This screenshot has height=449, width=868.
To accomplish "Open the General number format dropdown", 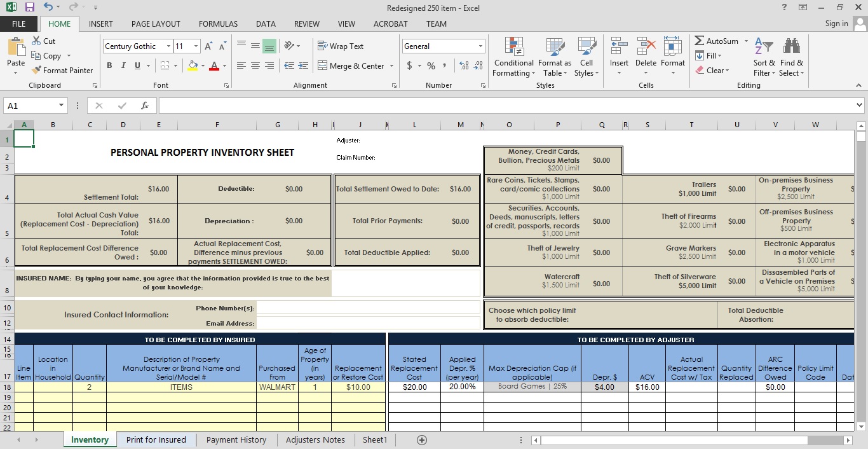I will pos(480,46).
